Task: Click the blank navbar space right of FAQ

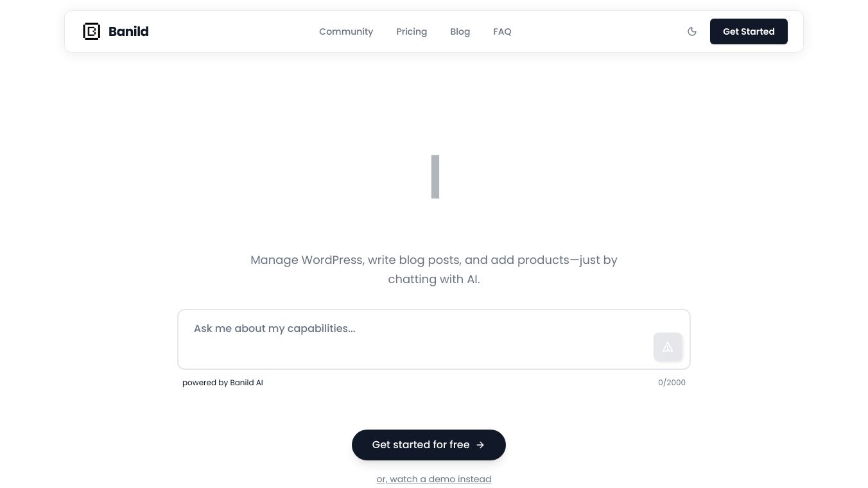Action: 597,31
